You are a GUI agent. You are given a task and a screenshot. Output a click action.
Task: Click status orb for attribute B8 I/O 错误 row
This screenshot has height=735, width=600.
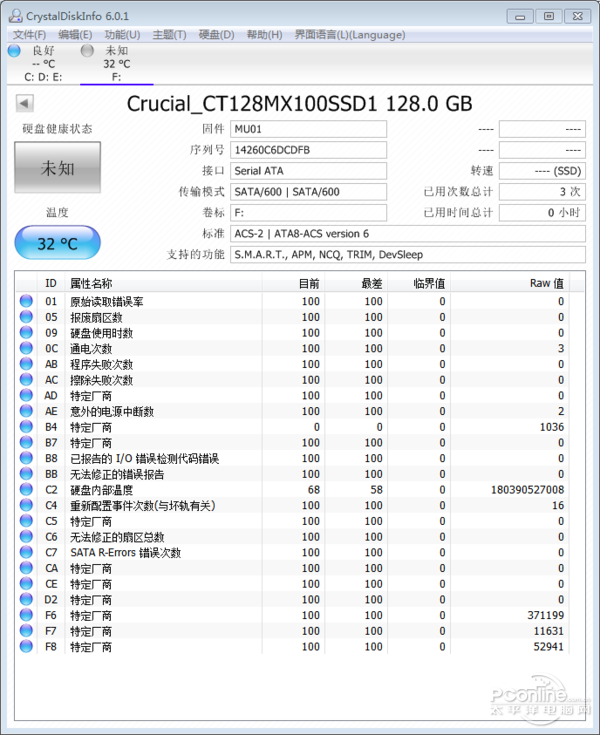click(26, 458)
